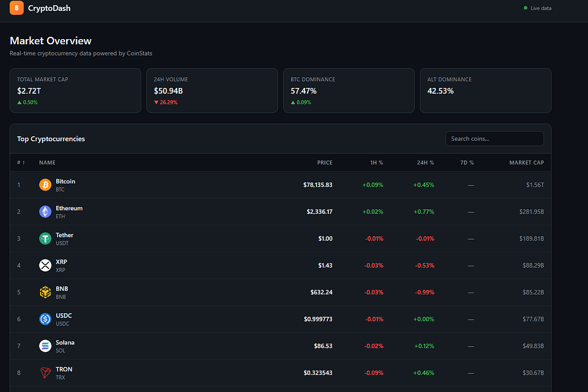
Task: Sort by the 24H % column header
Action: 425,163
